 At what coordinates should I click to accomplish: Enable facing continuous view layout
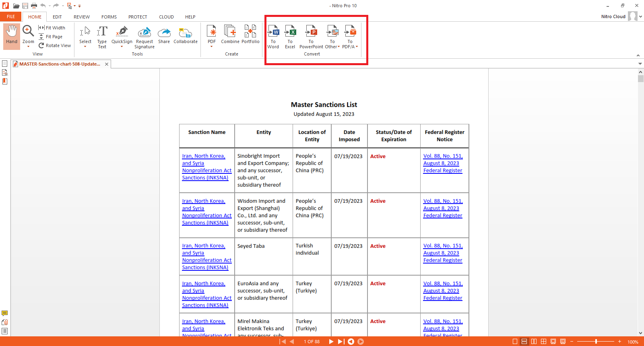click(x=543, y=342)
